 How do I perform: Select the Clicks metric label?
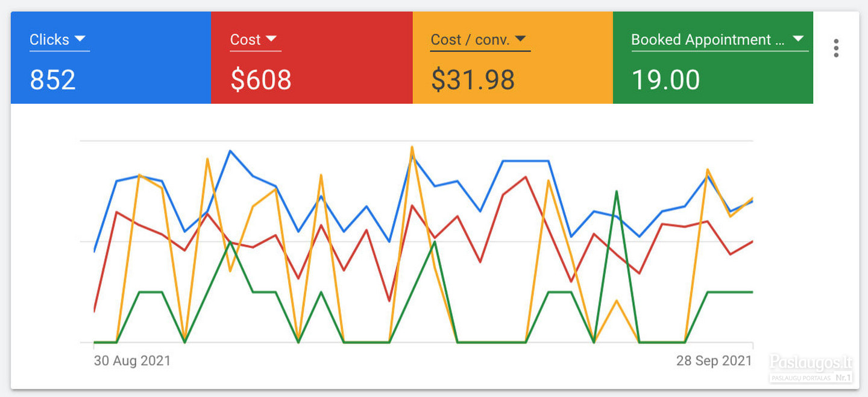(x=49, y=40)
